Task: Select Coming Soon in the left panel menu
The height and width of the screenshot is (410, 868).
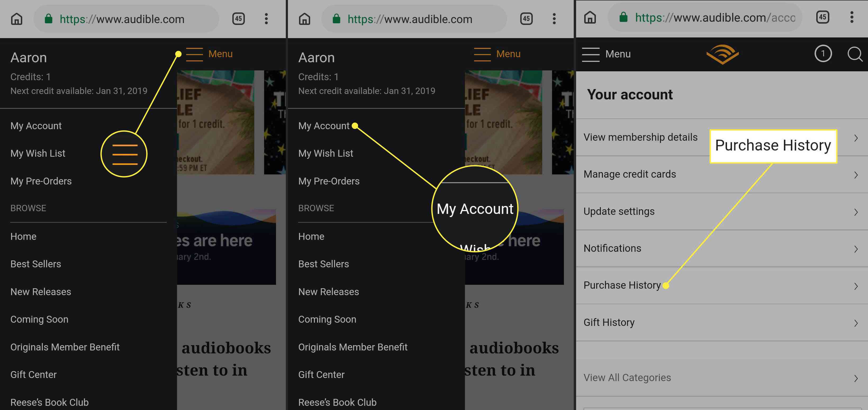Action: (x=39, y=319)
